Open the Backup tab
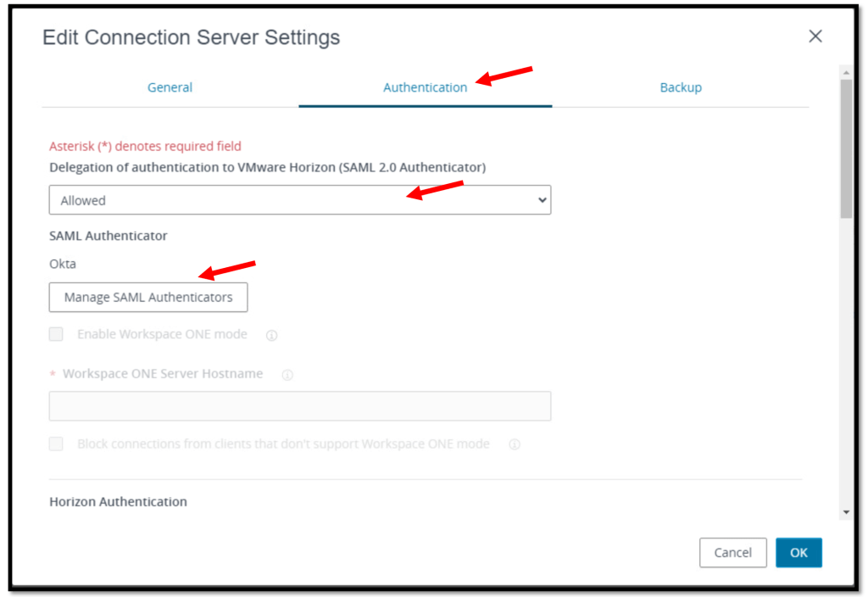The image size is (868, 597). (681, 87)
